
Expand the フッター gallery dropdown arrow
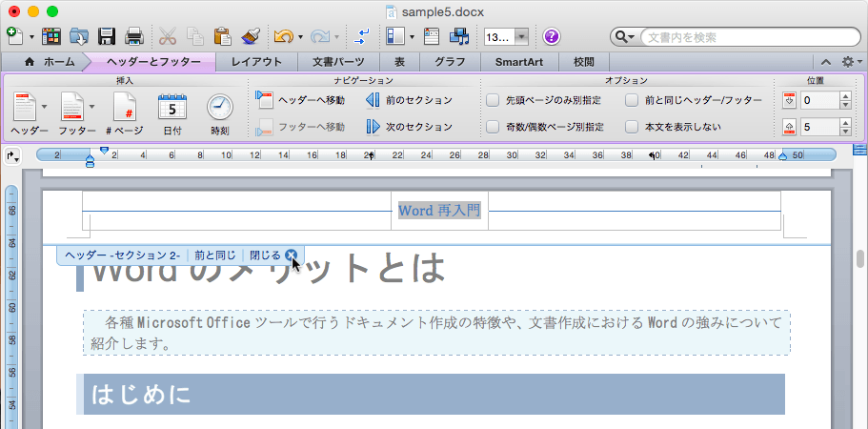coord(91,106)
